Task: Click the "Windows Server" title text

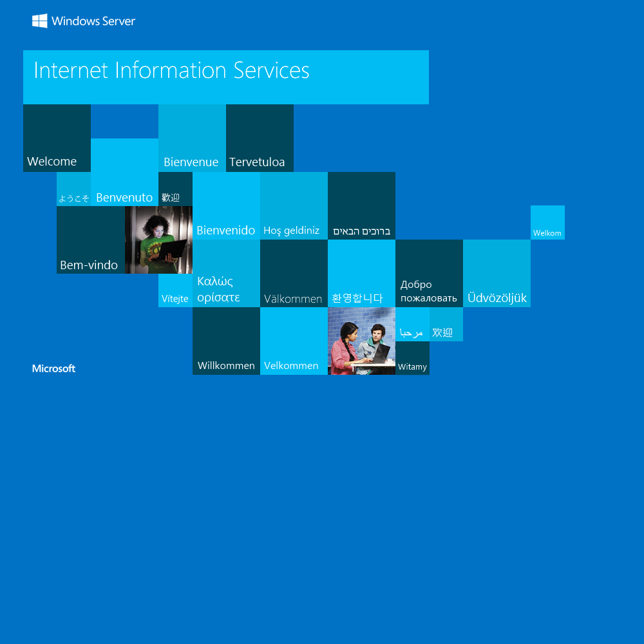Action: [93, 21]
